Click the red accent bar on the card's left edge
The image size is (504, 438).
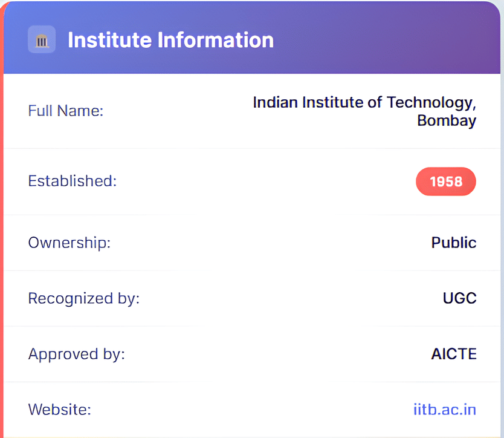click(2, 242)
